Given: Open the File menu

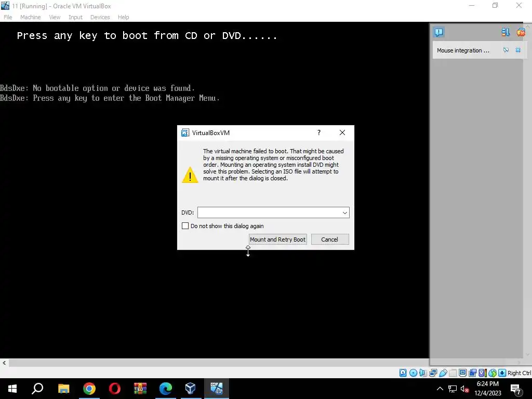Looking at the screenshot, I should pyautogui.click(x=8, y=17).
